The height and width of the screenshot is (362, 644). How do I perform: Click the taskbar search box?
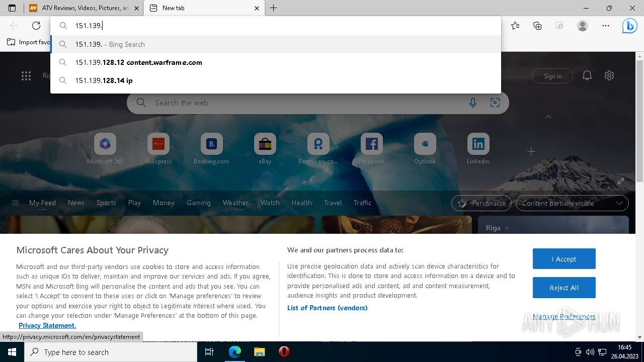click(x=111, y=352)
